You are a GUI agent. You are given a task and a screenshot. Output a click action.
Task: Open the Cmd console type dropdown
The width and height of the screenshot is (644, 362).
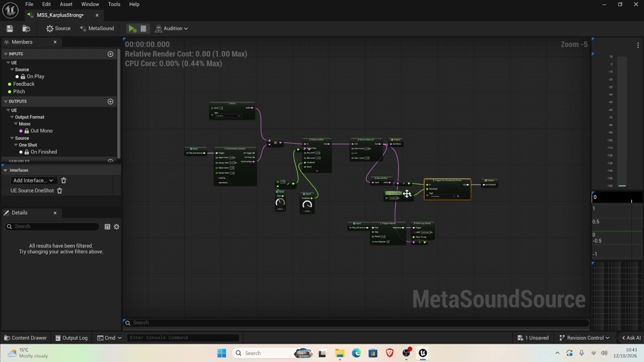click(x=109, y=338)
